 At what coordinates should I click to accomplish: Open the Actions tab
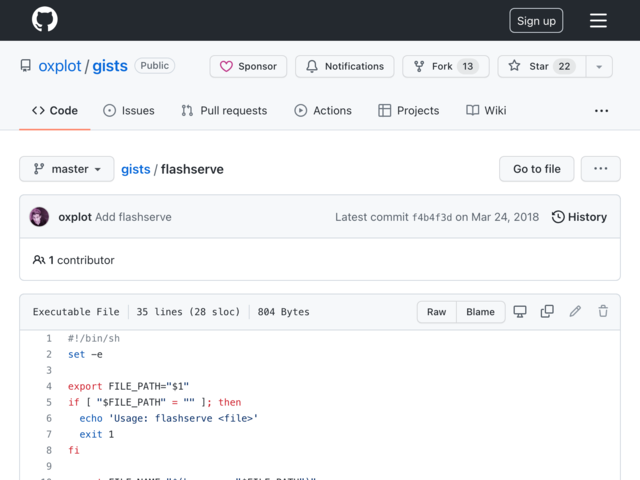pyautogui.click(x=323, y=111)
